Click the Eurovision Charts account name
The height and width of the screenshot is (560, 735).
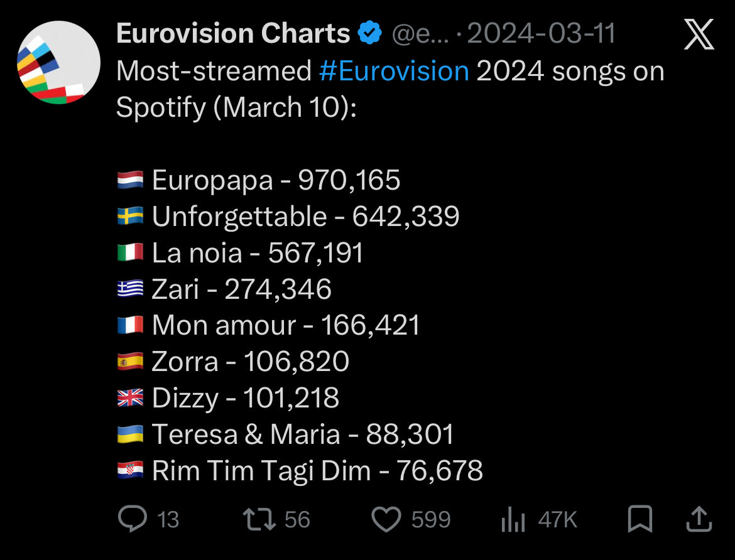(x=233, y=34)
